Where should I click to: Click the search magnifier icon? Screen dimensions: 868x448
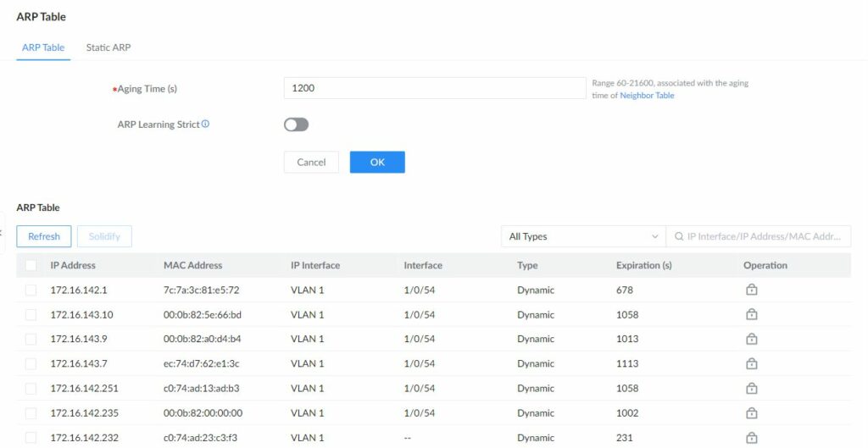(679, 236)
